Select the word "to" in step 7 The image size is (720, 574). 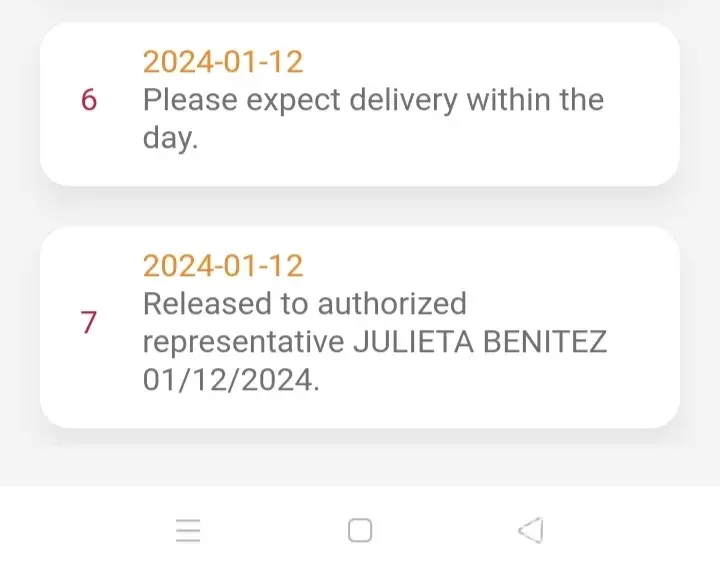pyautogui.click(x=294, y=303)
